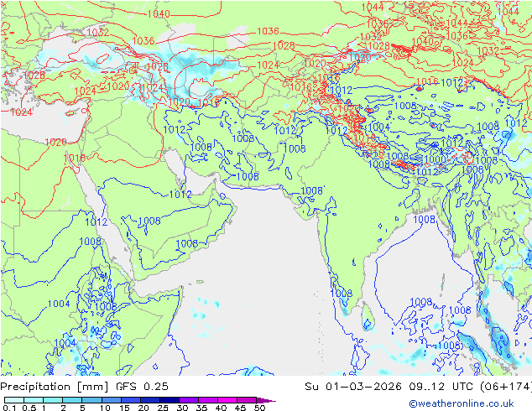Click the '0.5' legend scale value
The height and width of the screenshot is (411, 532).
pos(29,408)
